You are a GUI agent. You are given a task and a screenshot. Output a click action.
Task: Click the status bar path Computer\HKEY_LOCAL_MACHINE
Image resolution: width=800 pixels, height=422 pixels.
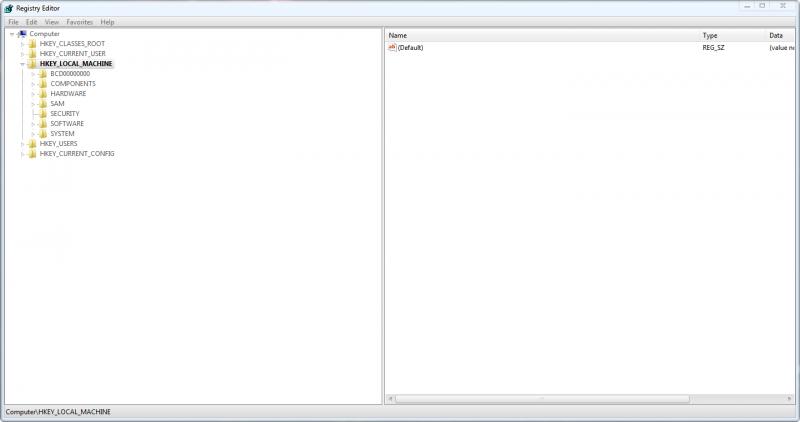pyautogui.click(x=58, y=412)
